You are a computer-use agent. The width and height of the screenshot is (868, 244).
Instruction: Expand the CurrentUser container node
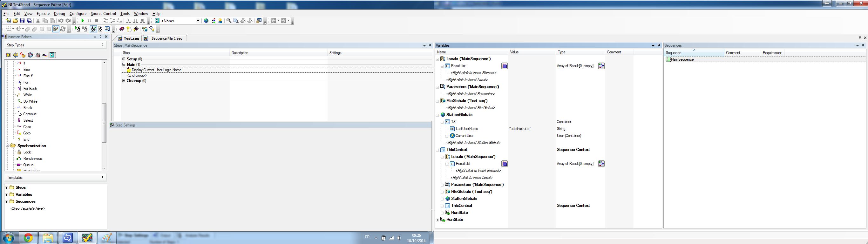coord(447,136)
